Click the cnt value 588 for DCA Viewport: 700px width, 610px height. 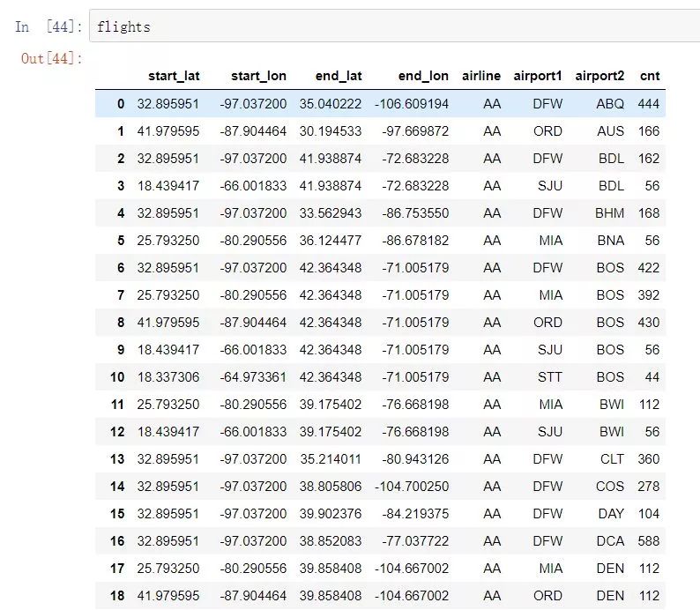649,541
